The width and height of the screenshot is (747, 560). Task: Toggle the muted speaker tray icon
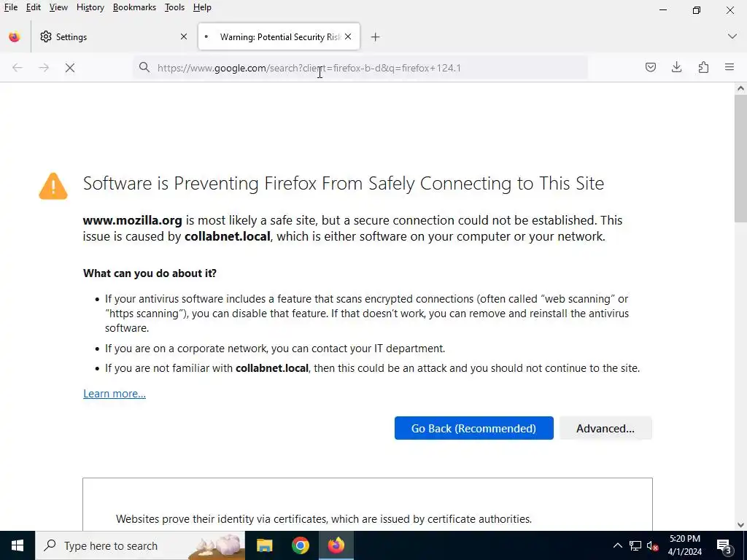pos(654,546)
